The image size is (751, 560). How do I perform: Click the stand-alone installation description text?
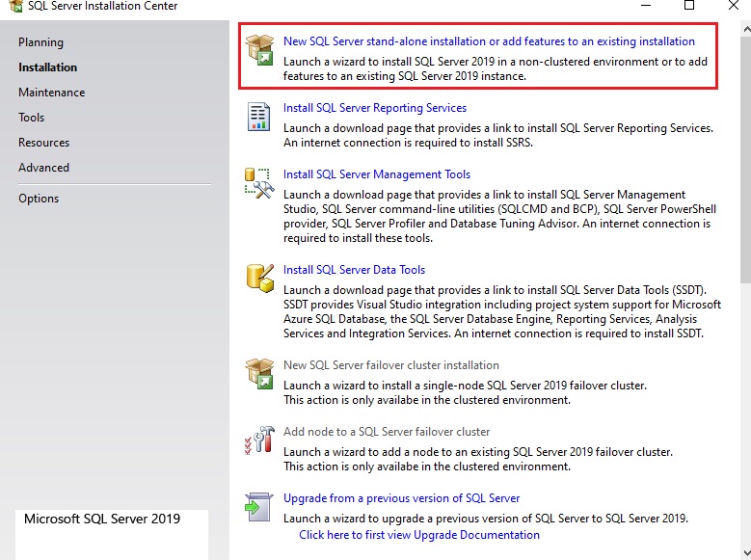[x=496, y=68]
